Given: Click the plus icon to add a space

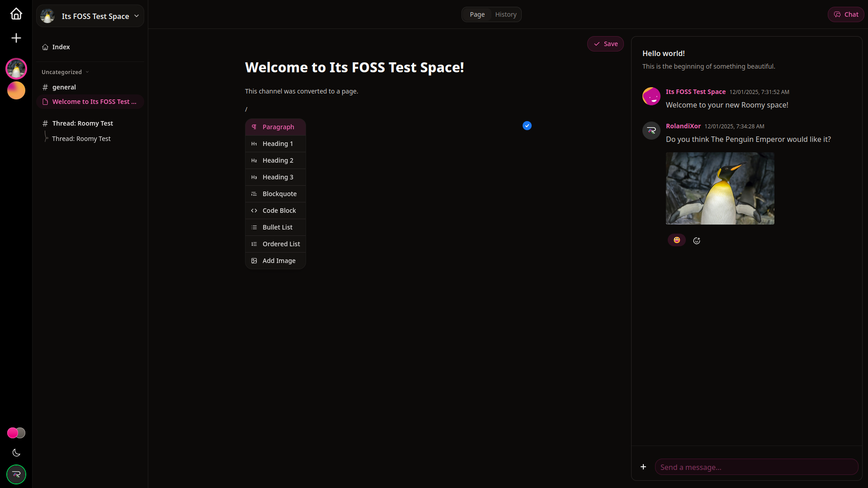Looking at the screenshot, I should pyautogui.click(x=16, y=38).
